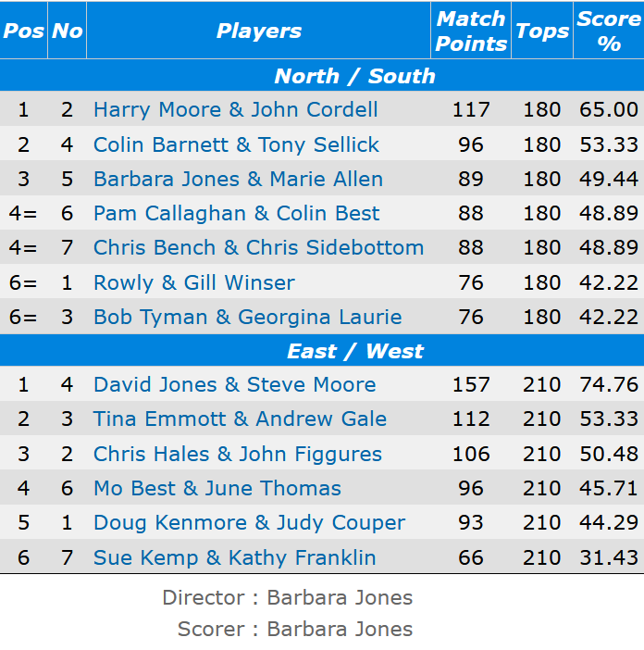
Task: Open Barbara Jones & Marie Allen results
Action: coord(238,179)
